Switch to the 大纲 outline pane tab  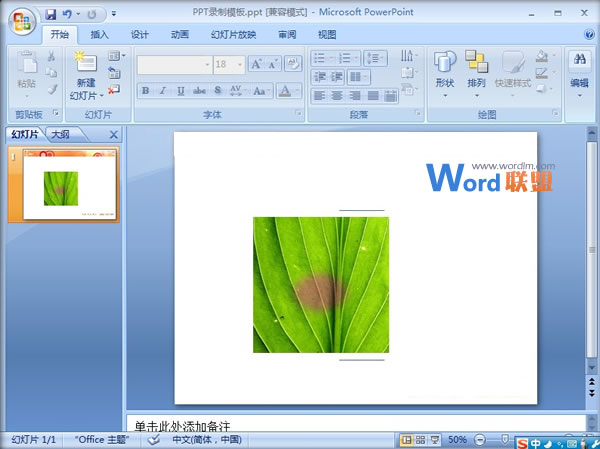(x=60, y=134)
